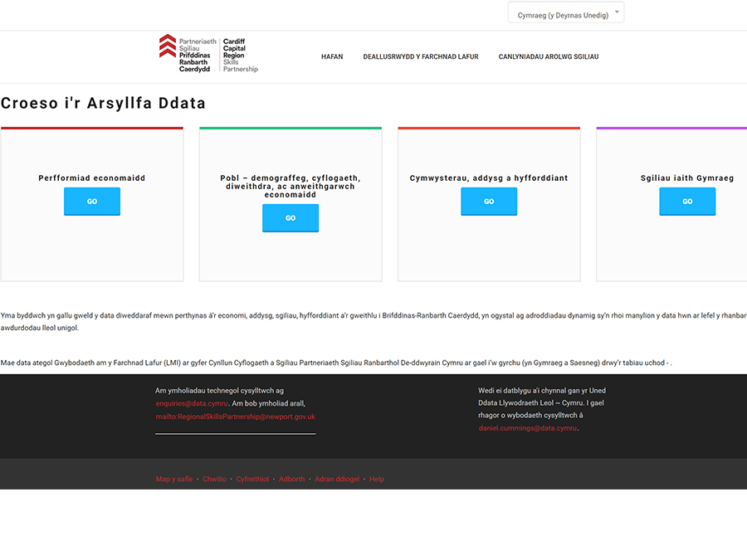This screenshot has width=747, height=560.
Task: Click GO under Perfformiad economaidd
Action: pyautogui.click(x=92, y=202)
